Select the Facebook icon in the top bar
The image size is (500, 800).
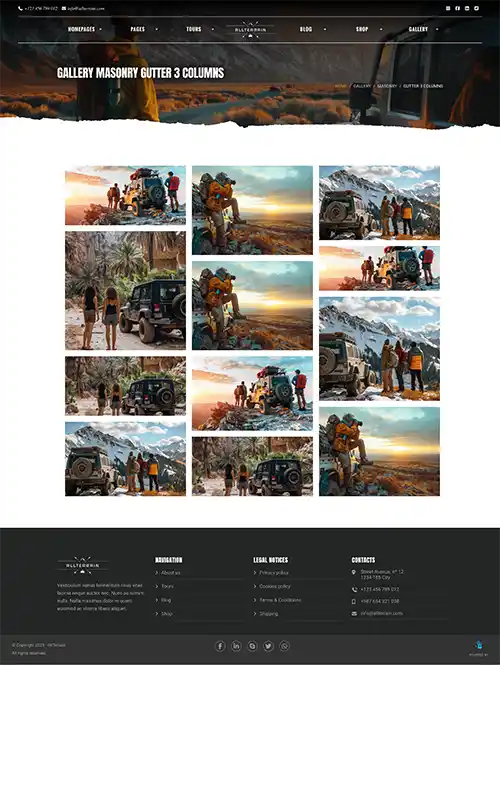click(458, 8)
